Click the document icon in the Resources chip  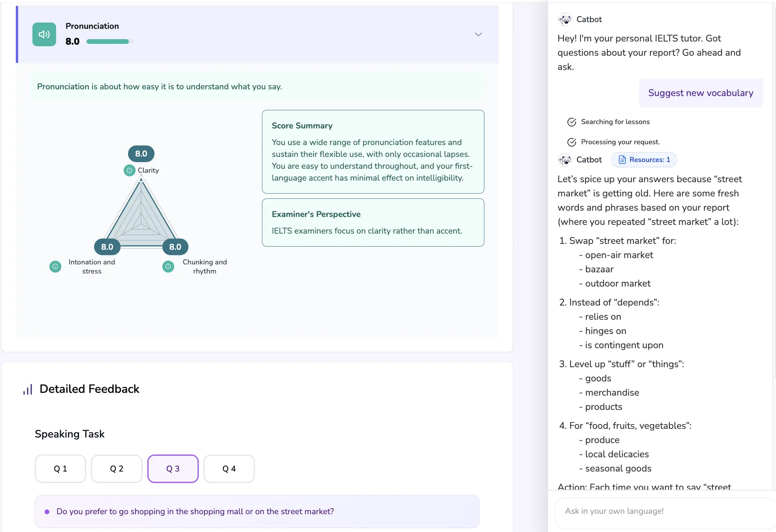pyautogui.click(x=622, y=160)
